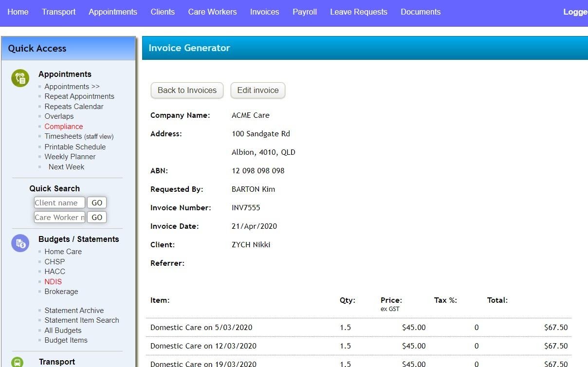The width and height of the screenshot is (588, 367).
Task: Navigate to Payroll
Action: click(304, 12)
